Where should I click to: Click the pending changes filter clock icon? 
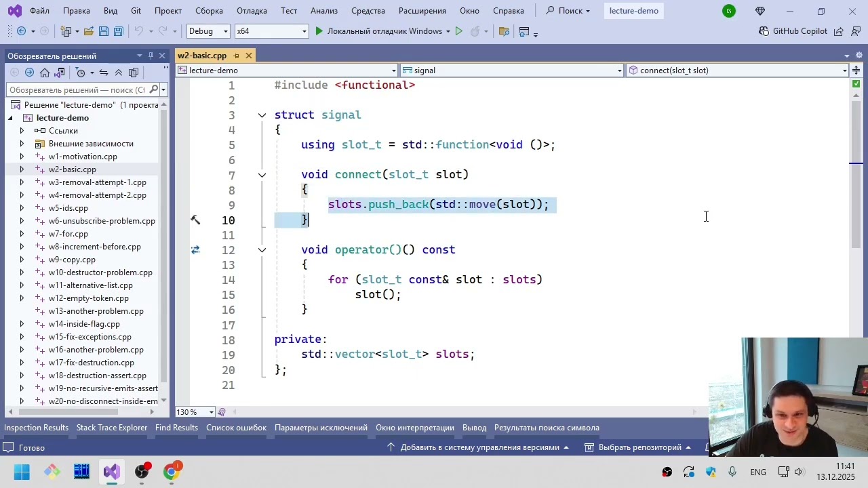(x=81, y=73)
